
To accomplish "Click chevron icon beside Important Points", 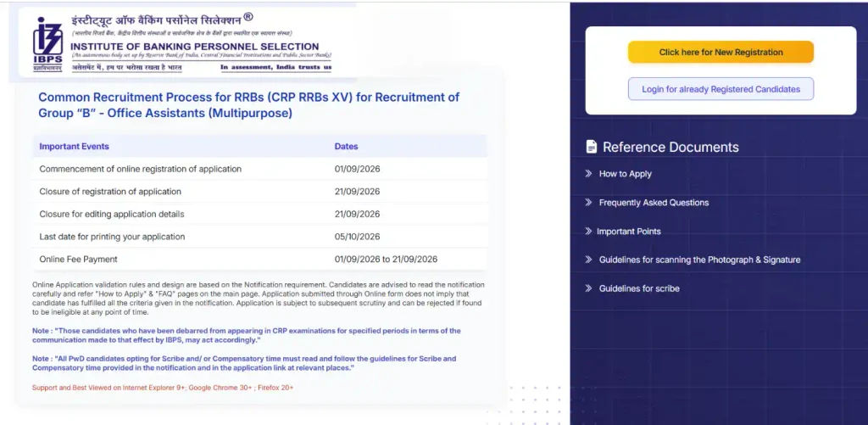I will [588, 231].
